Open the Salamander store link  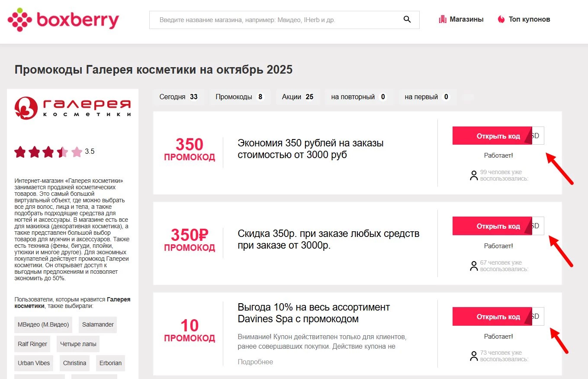point(98,325)
